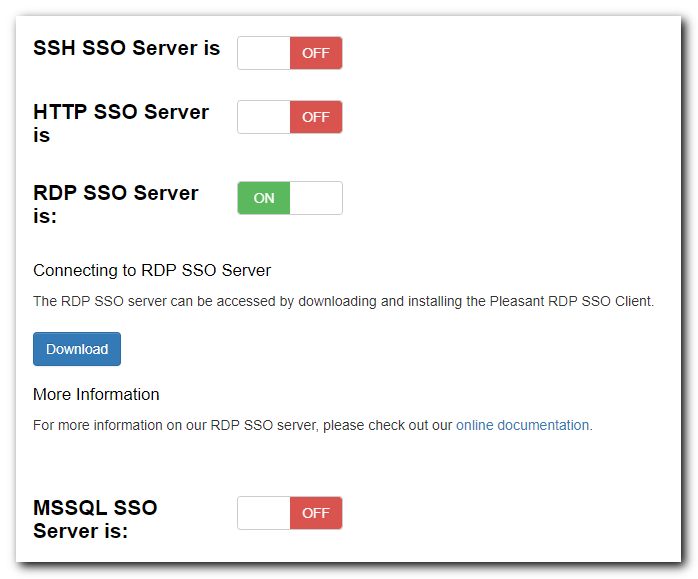
Task: Enable the HTTP SSO Server switch
Action: pyautogui.click(x=290, y=117)
